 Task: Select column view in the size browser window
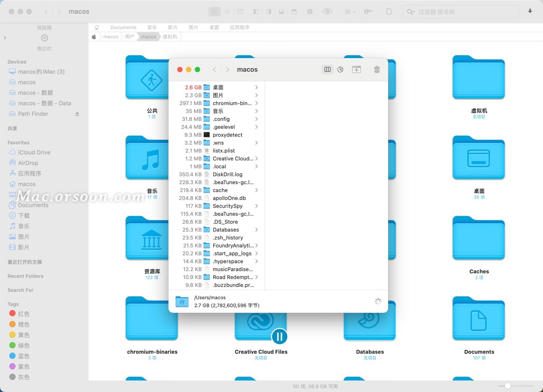point(328,69)
